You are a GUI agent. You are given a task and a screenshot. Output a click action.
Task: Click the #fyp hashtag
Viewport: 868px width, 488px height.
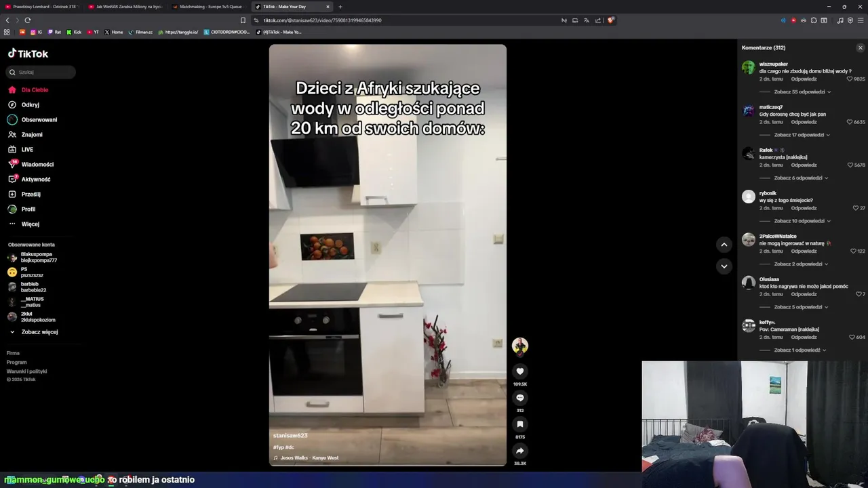click(x=278, y=447)
